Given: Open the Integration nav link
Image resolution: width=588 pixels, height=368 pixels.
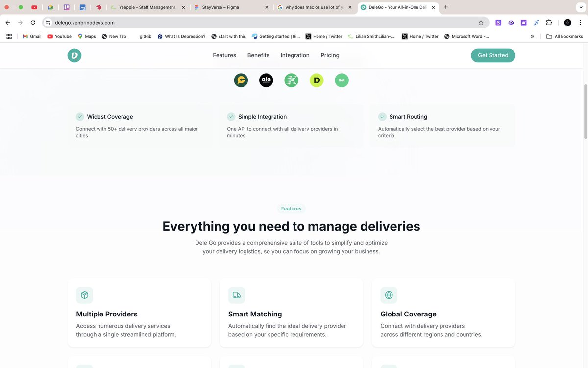Looking at the screenshot, I should click(295, 55).
